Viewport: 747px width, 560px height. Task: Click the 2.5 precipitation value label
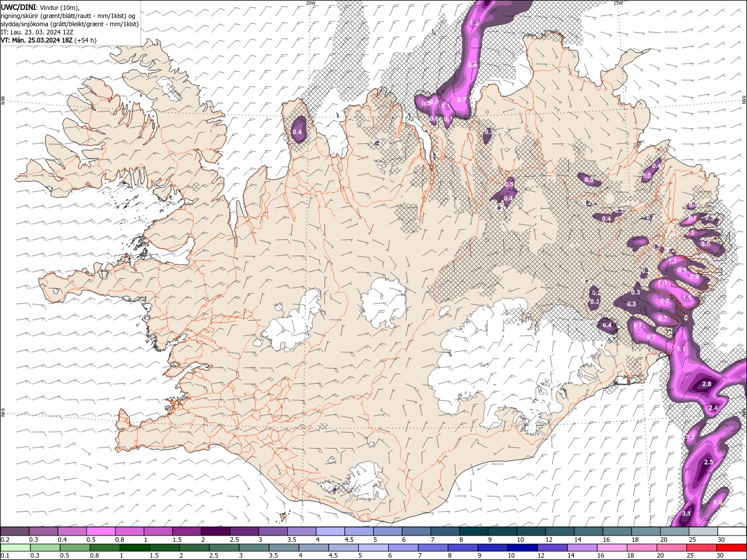pos(708,462)
